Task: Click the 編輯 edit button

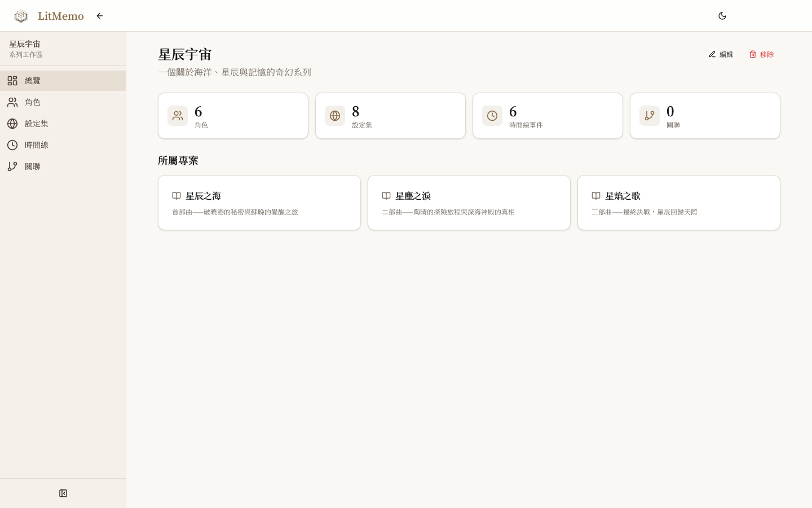Action: coord(721,54)
